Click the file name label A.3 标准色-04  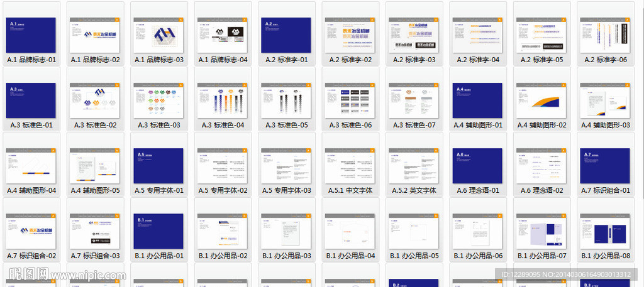(223, 125)
